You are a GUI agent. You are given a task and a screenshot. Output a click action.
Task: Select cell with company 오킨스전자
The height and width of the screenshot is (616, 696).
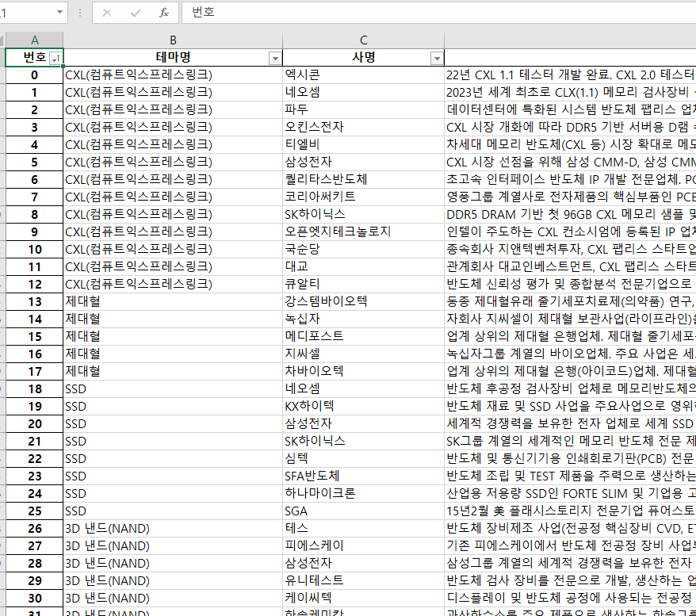pos(363,127)
